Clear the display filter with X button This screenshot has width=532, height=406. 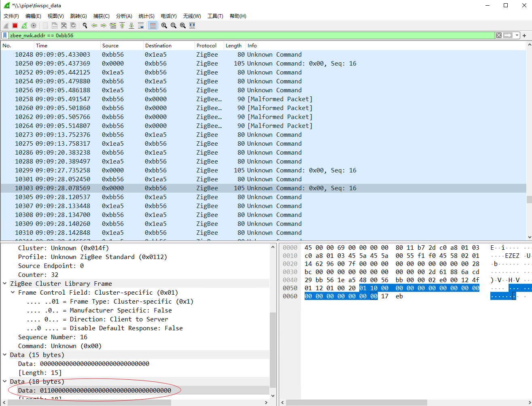point(498,35)
